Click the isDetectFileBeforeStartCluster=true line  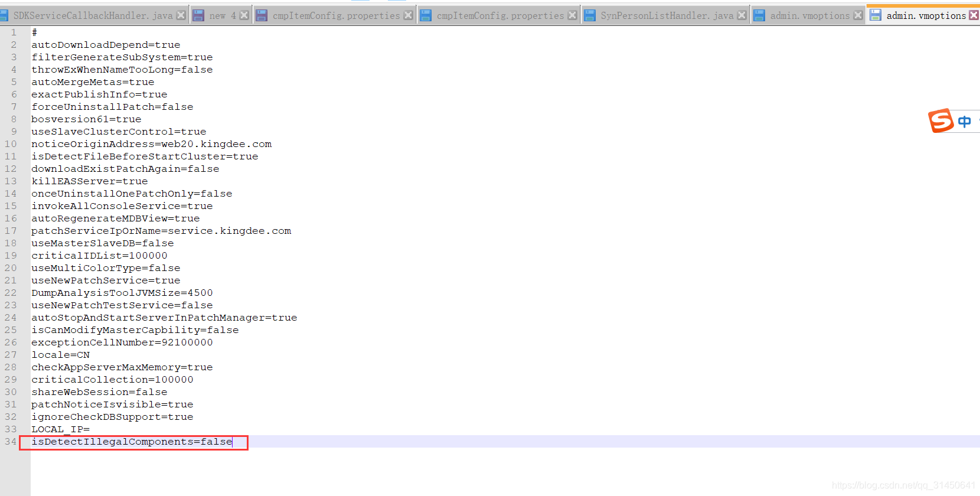click(x=145, y=156)
